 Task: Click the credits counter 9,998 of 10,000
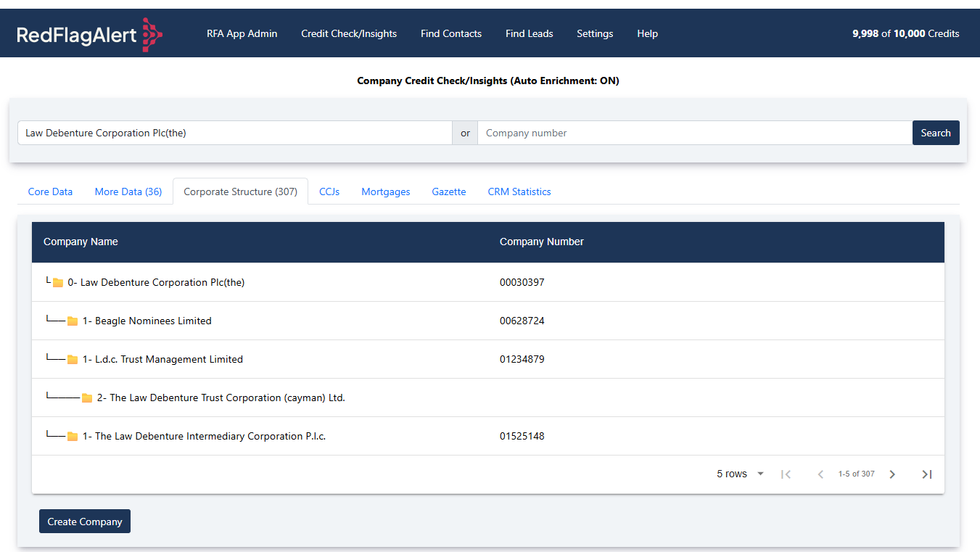coord(906,33)
